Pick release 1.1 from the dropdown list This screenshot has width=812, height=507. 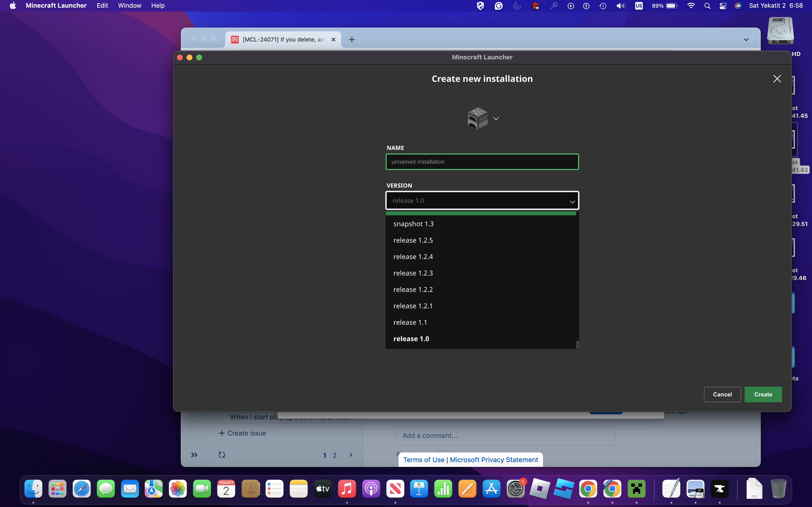(410, 322)
